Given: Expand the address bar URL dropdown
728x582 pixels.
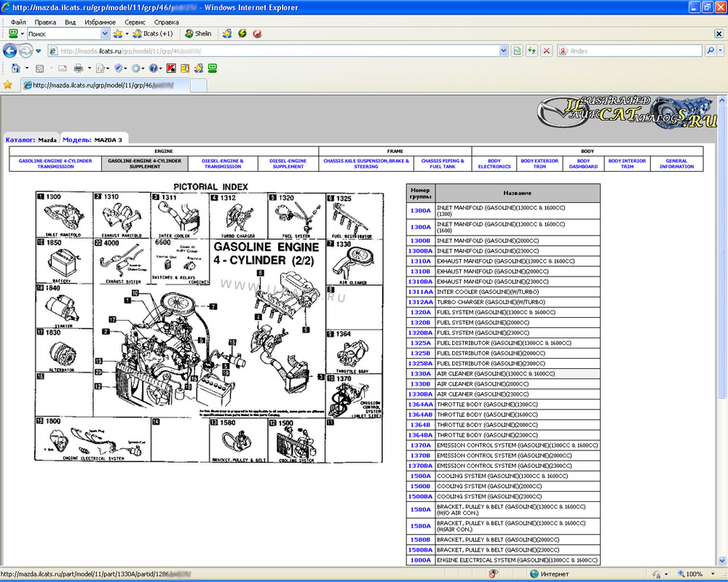Looking at the screenshot, I should point(503,51).
